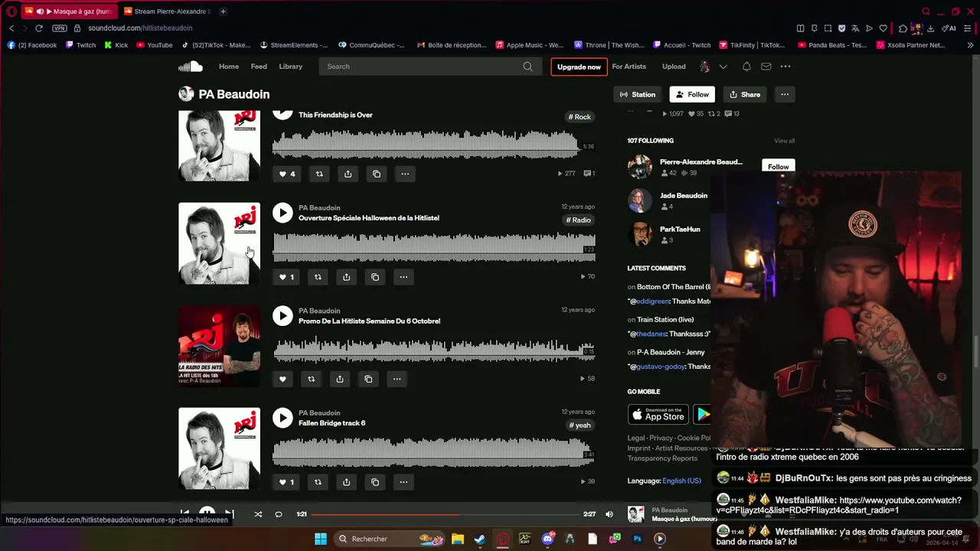Viewport: 980px width, 551px height.
Task: Open Steam from the taskbar
Action: pyautogui.click(x=479, y=539)
